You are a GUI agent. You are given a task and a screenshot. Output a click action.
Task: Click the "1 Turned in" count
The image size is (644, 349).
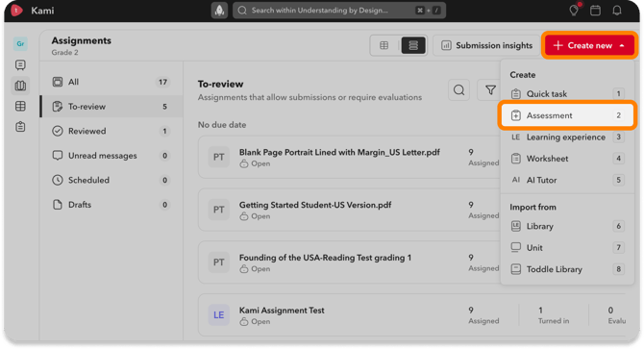pos(554,315)
